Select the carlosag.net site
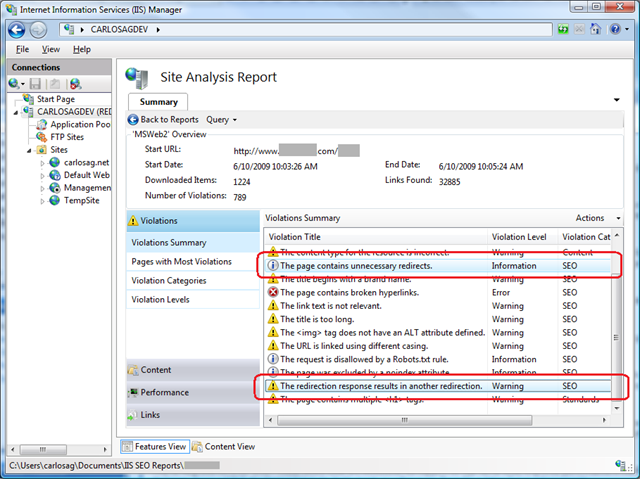 click(x=87, y=162)
